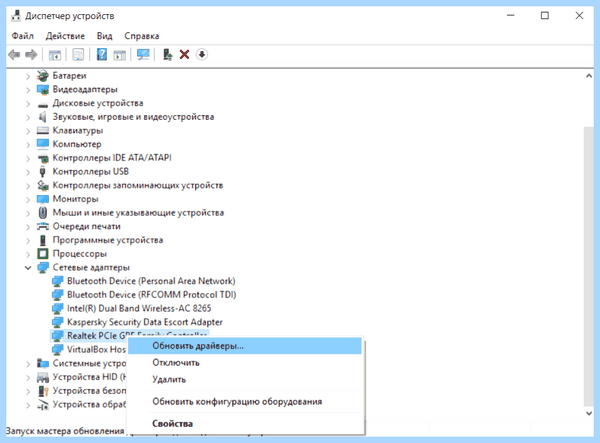The height and width of the screenshot is (443, 600).
Task: Select Intel(R) Dual Band Wireless-AC 8265
Action: pos(139,308)
